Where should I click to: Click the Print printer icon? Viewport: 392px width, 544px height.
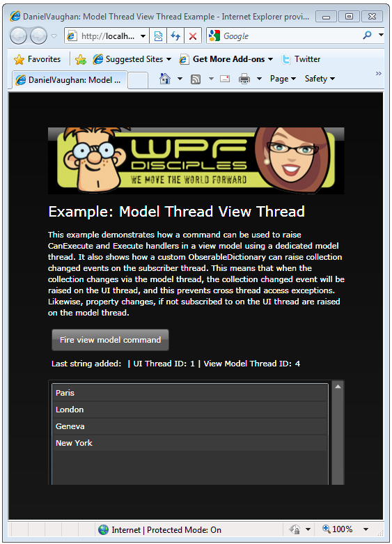pyautogui.click(x=244, y=79)
